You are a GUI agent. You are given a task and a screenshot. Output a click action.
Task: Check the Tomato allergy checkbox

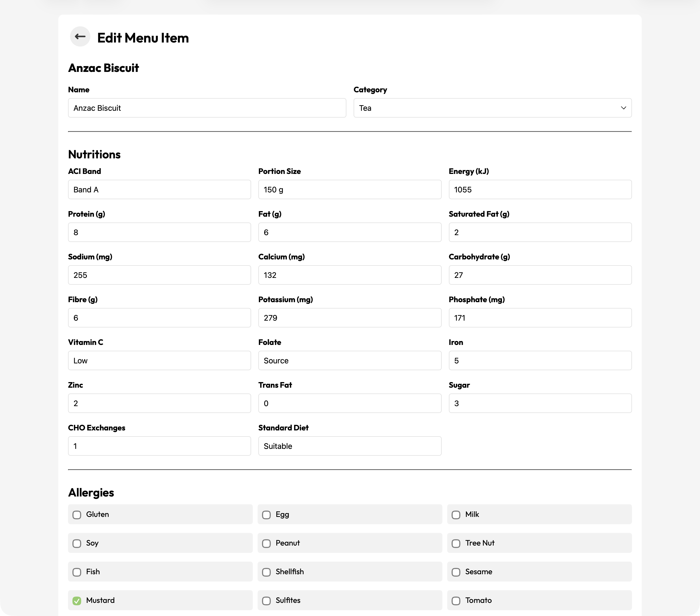point(456,601)
